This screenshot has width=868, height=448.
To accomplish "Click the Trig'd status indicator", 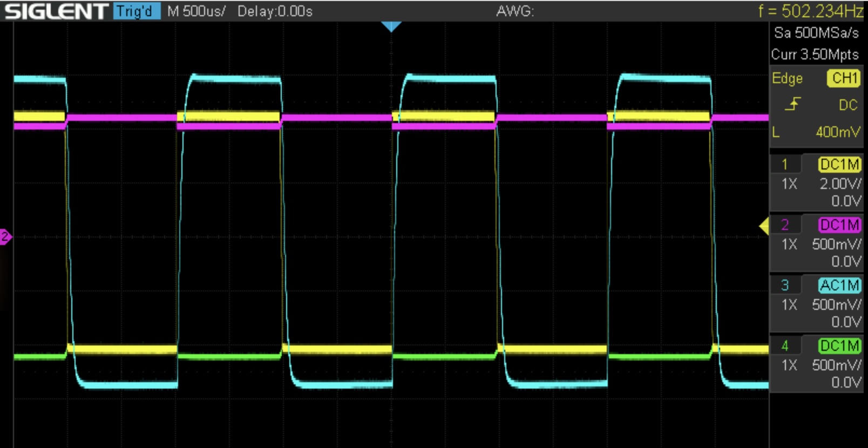I will point(137,11).
